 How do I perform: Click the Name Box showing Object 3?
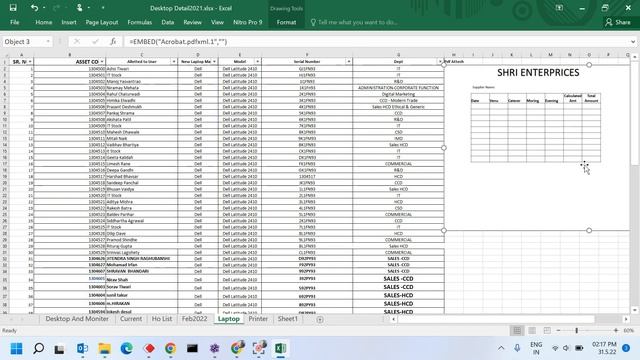click(x=24, y=42)
